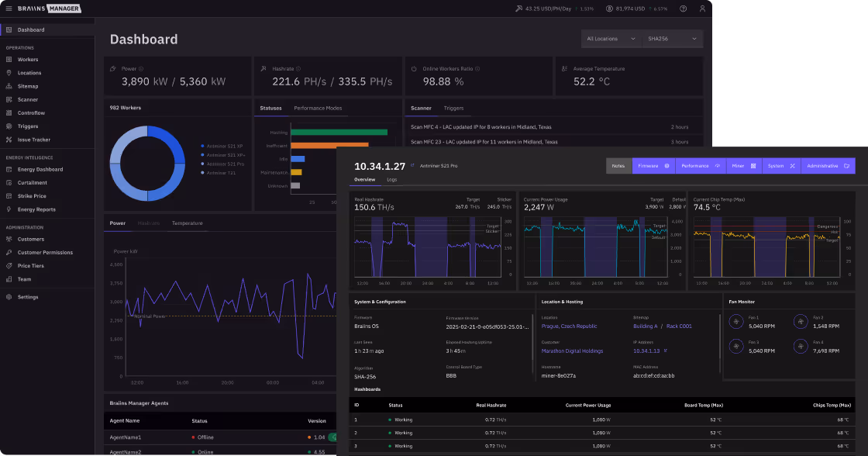This screenshot has height=456, width=868.
Task: Click hashboard row with ID 2
Action: (602, 433)
